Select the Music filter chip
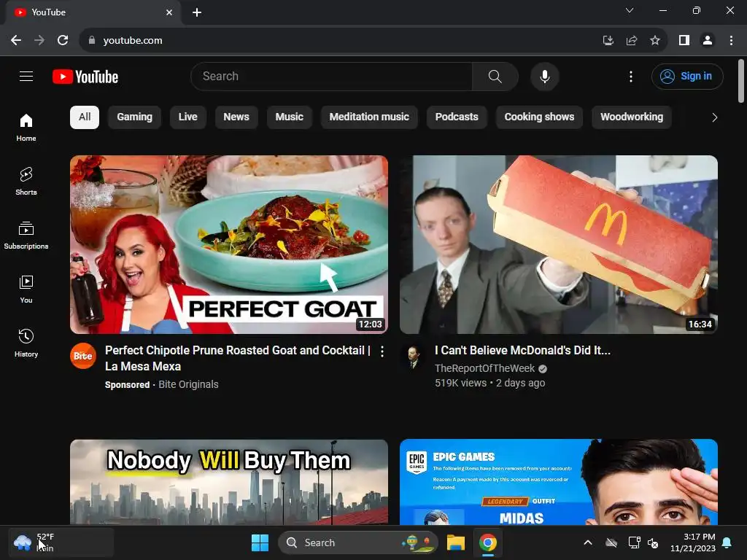The height and width of the screenshot is (560, 747). [289, 117]
